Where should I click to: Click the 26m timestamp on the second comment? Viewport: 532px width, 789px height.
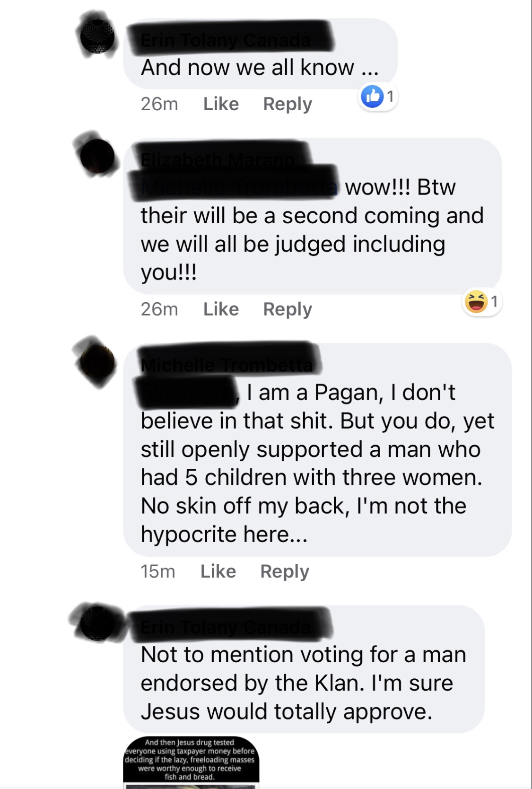pos(159,309)
